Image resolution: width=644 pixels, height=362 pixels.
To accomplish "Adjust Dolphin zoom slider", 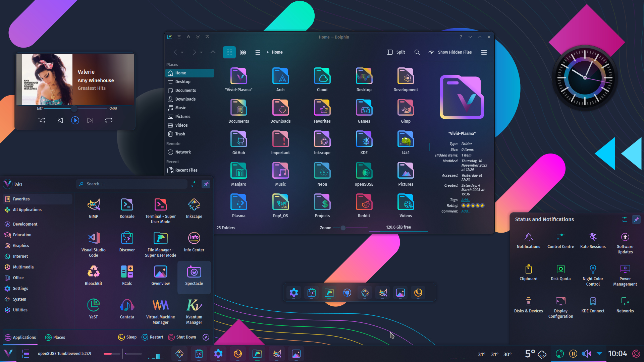I will click(351, 228).
